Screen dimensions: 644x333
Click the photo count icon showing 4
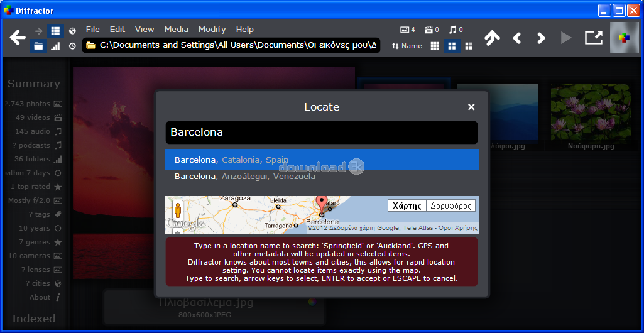(407, 30)
